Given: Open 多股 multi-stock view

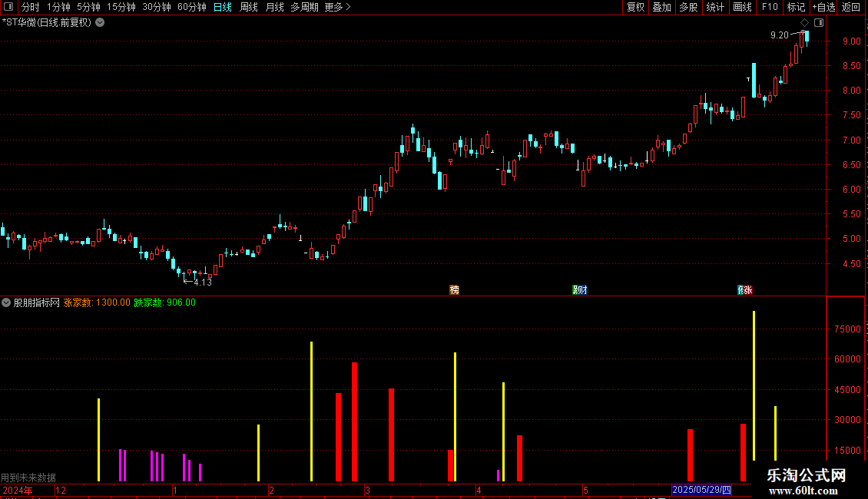Looking at the screenshot, I should (x=688, y=7).
